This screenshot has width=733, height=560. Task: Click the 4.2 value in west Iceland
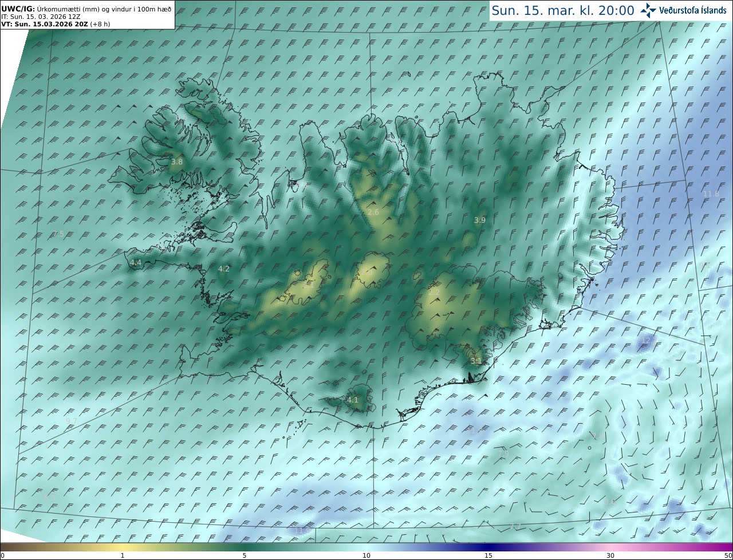pyautogui.click(x=224, y=269)
